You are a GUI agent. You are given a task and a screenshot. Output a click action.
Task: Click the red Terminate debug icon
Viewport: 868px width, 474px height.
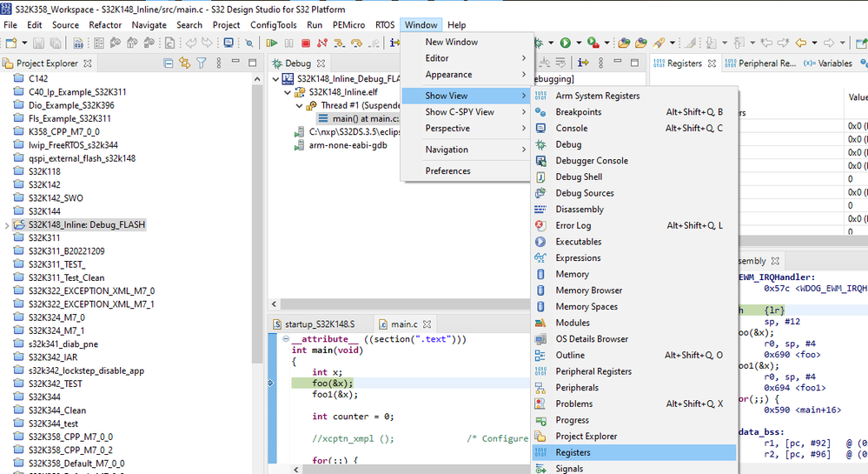[x=306, y=43]
